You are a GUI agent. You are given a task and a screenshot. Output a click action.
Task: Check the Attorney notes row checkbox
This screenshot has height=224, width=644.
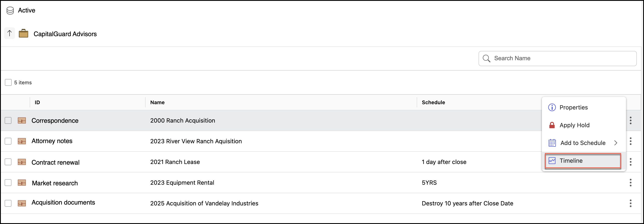coord(8,141)
